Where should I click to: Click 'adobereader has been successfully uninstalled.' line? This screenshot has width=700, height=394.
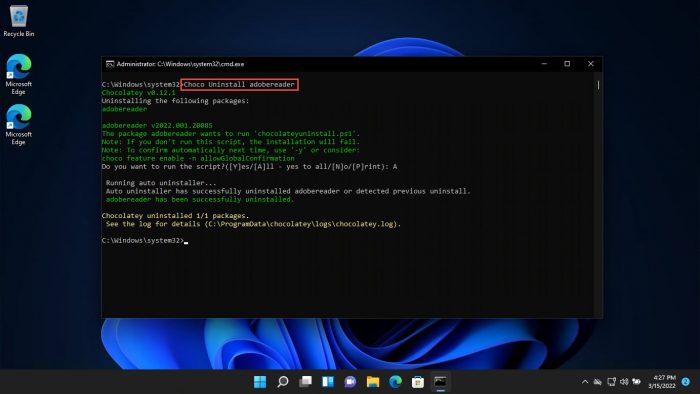pyautogui.click(x=200, y=199)
